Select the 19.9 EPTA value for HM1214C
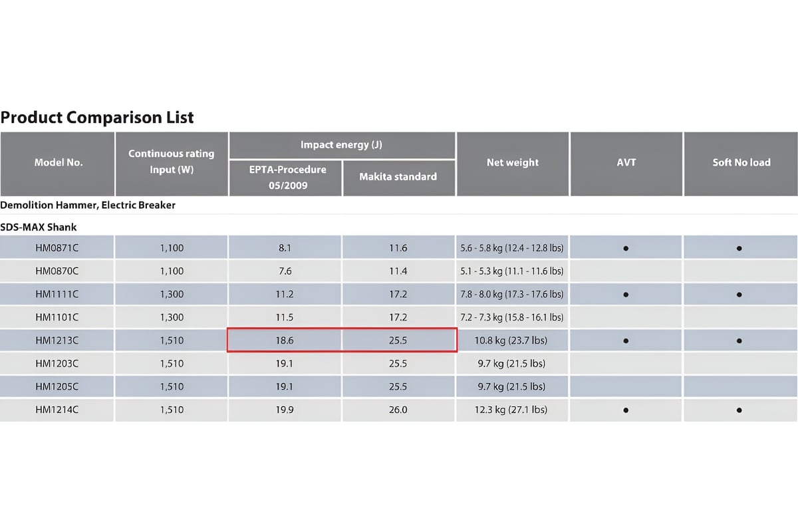 (x=285, y=410)
